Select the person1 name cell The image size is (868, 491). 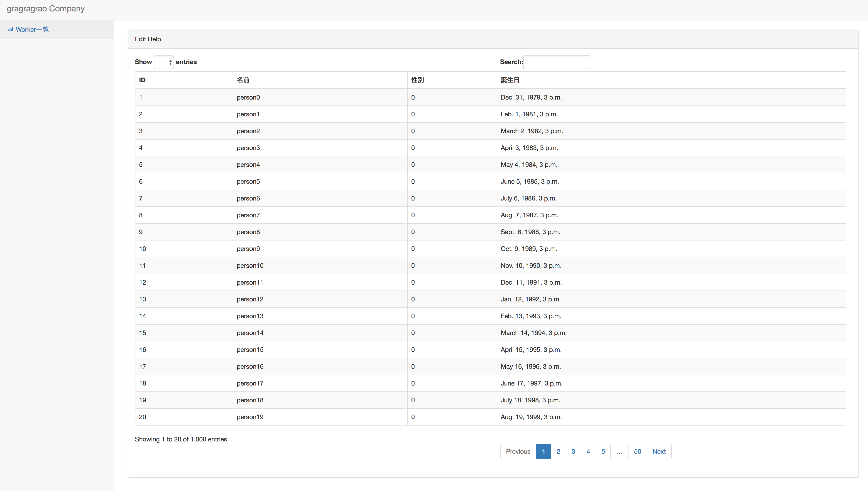pyautogui.click(x=320, y=114)
